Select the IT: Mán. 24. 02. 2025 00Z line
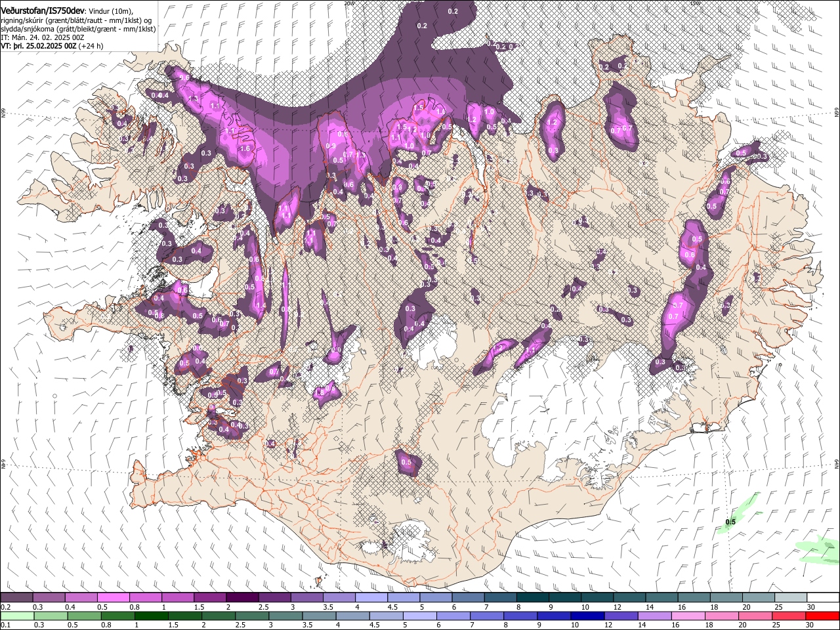The width and height of the screenshot is (840, 630). pos(43,38)
